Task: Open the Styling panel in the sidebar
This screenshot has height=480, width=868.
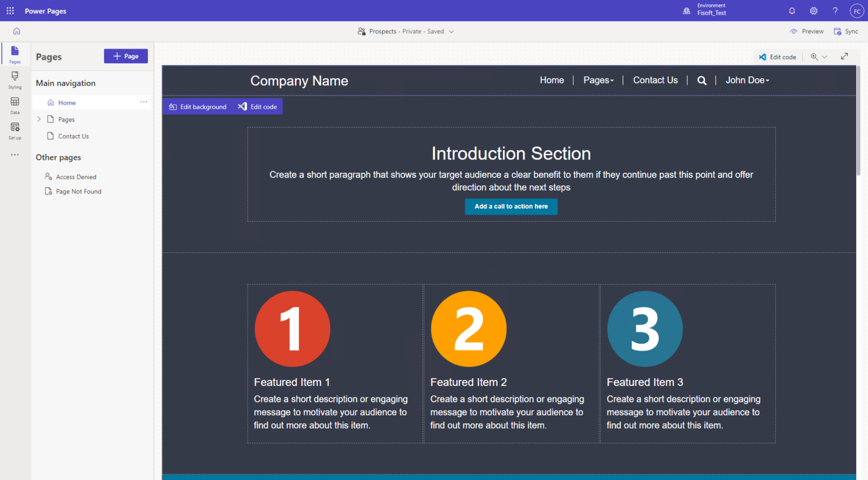Action: pyautogui.click(x=15, y=79)
